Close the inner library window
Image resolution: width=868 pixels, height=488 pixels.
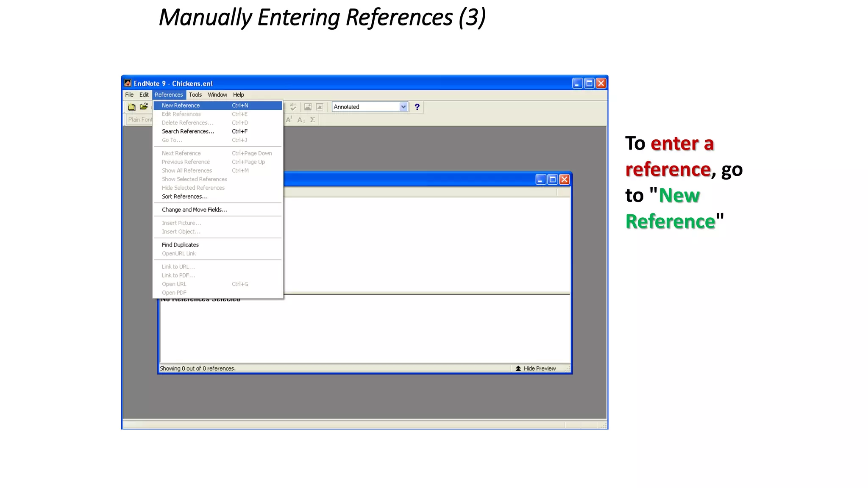[x=564, y=180]
